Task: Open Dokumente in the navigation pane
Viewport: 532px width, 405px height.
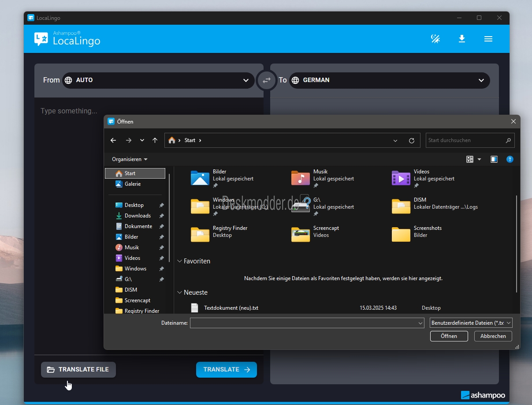Action: (135, 226)
